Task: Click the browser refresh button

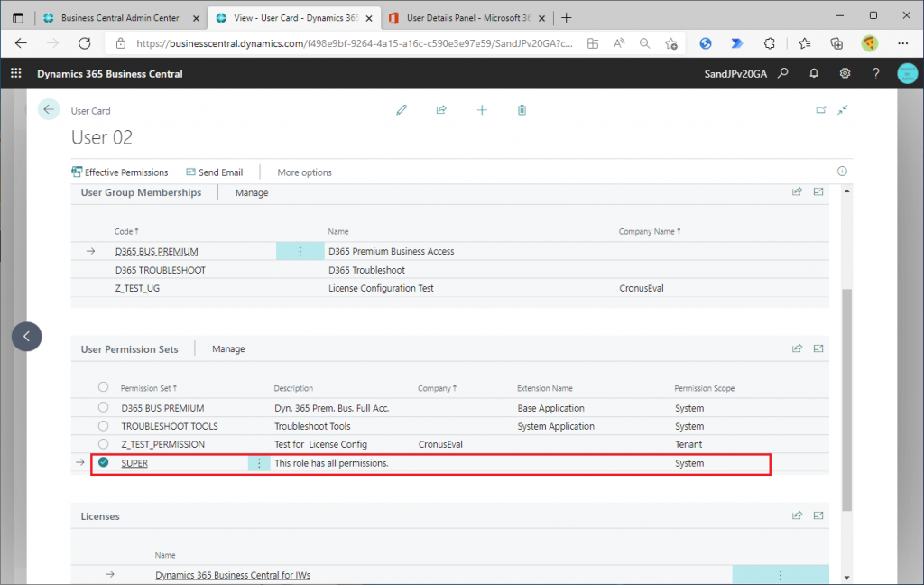Action: [85, 43]
